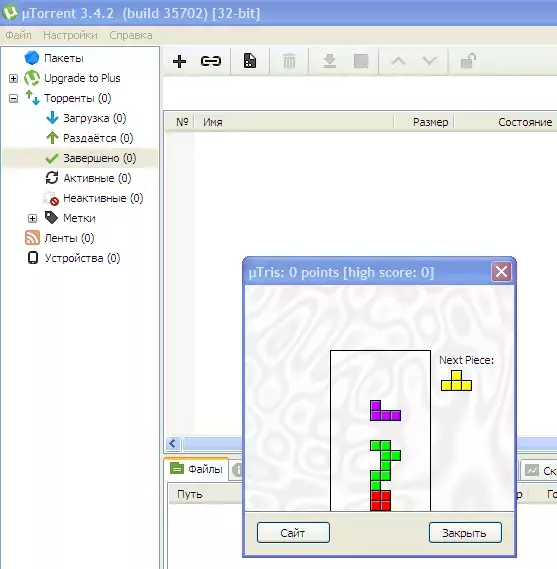Screen dimensions: 557x569
Task: Click the Speed tab graph icon
Action: pyautogui.click(x=532, y=471)
